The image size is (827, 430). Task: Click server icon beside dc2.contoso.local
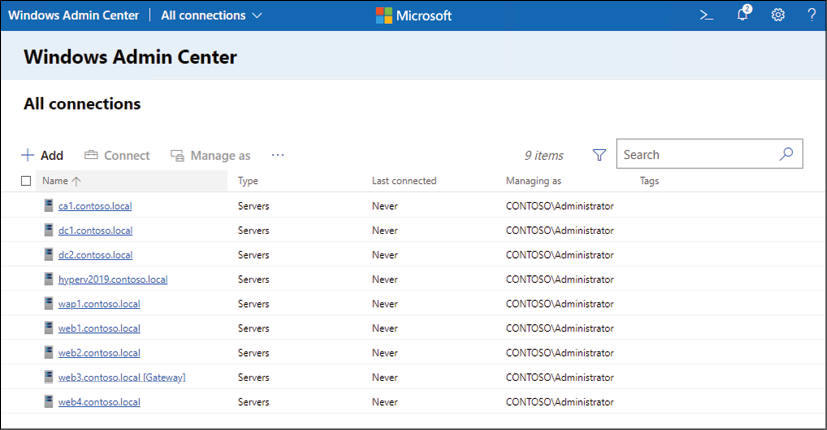tap(49, 254)
